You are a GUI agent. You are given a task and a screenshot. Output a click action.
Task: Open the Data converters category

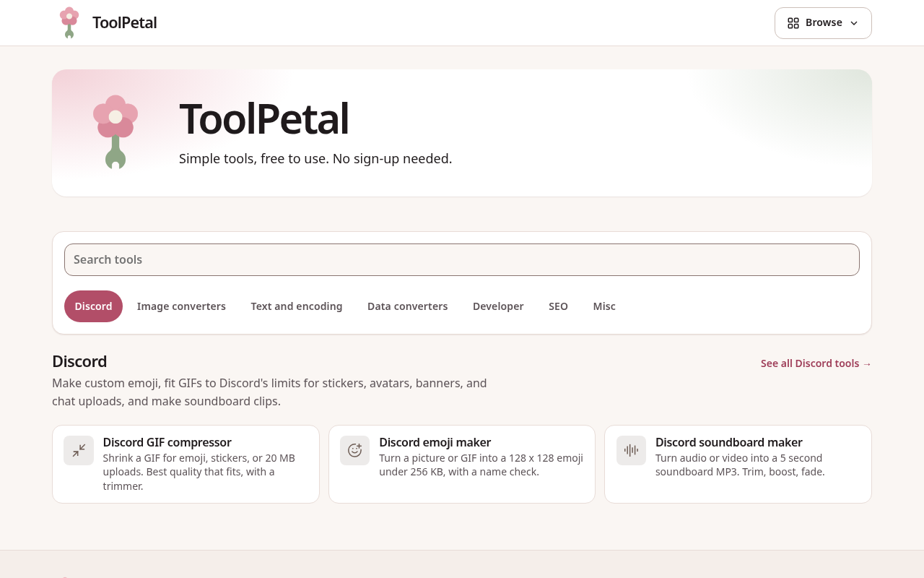click(x=408, y=306)
